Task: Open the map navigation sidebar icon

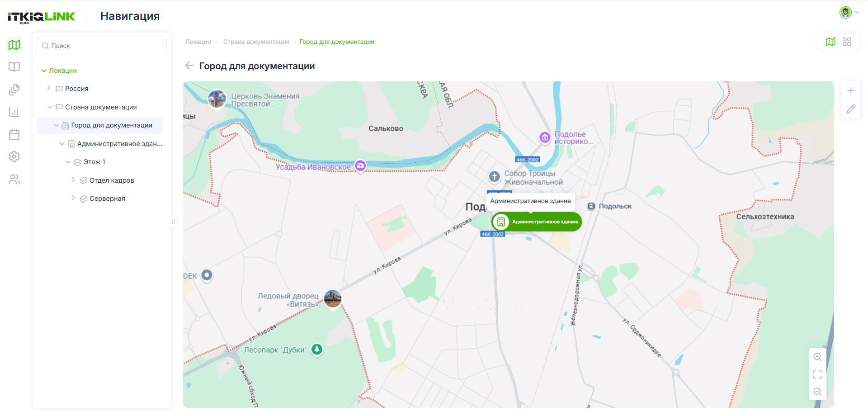Action: point(14,45)
